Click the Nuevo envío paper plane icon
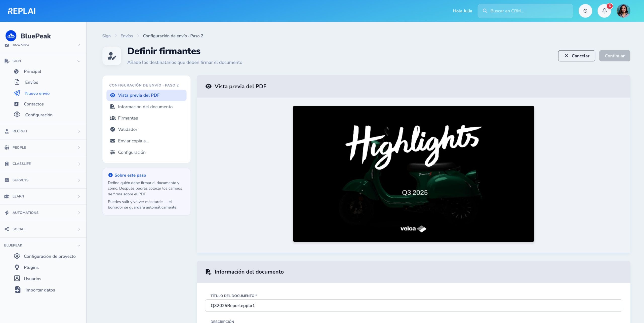644x323 pixels. [x=17, y=93]
